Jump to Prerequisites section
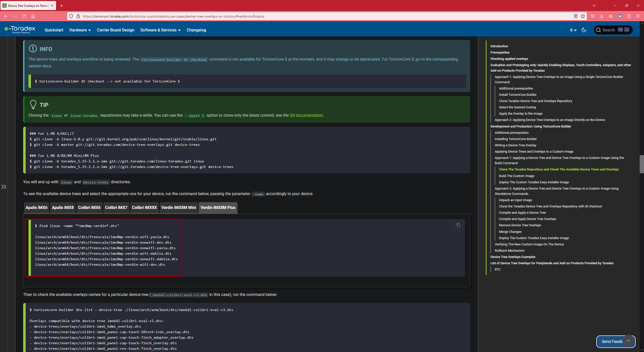Image resolution: width=644 pixels, height=352 pixels. [500, 52]
